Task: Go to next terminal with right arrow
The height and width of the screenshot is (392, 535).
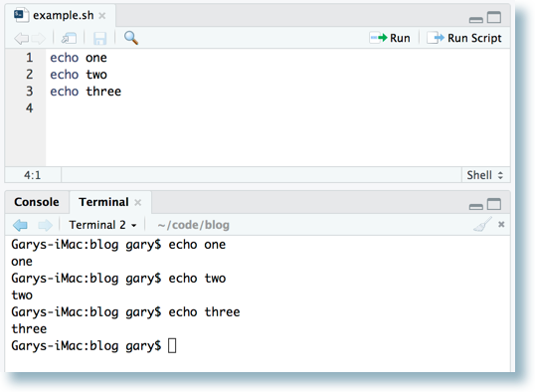Action: click(45, 225)
